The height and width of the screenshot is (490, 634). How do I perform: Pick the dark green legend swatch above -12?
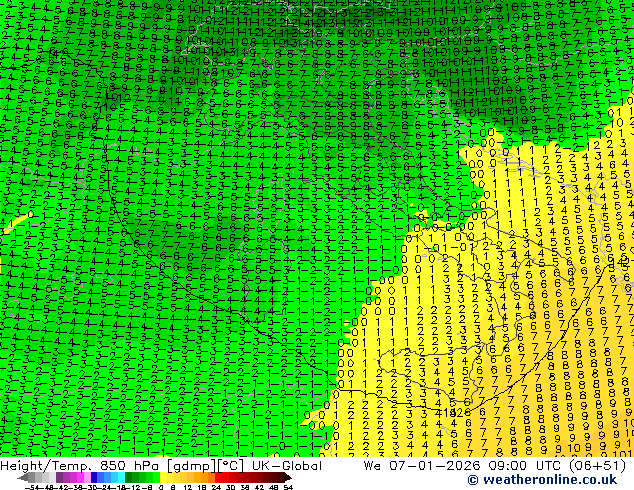pyautogui.click(x=129, y=477)
